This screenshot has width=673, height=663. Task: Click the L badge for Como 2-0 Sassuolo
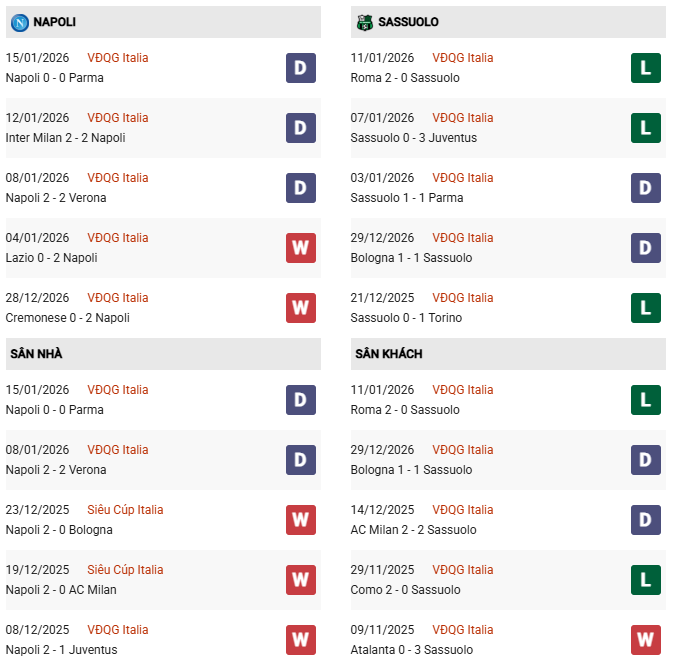point(646,580)
